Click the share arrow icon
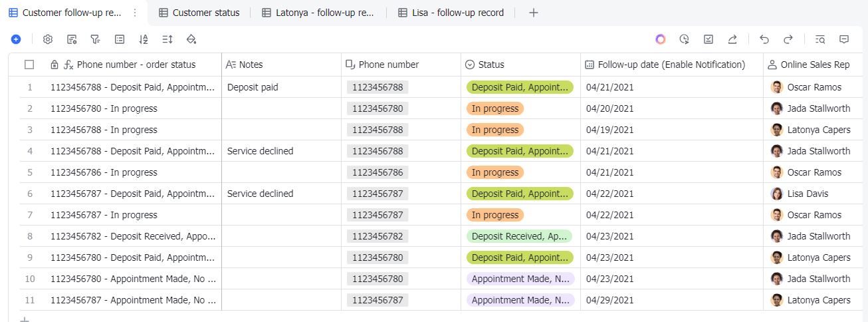 732,39
